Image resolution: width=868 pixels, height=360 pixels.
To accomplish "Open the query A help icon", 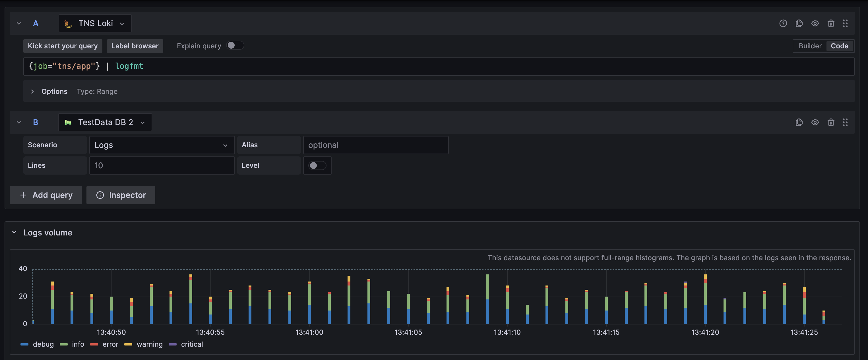I will [783, 23].
